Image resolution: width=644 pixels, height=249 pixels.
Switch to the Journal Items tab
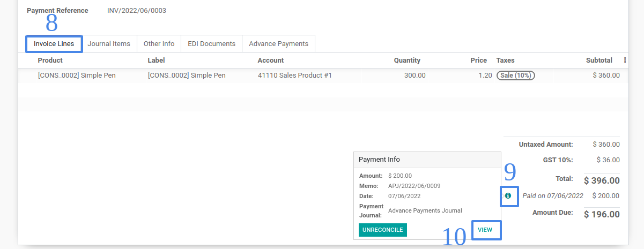point(109,44)
